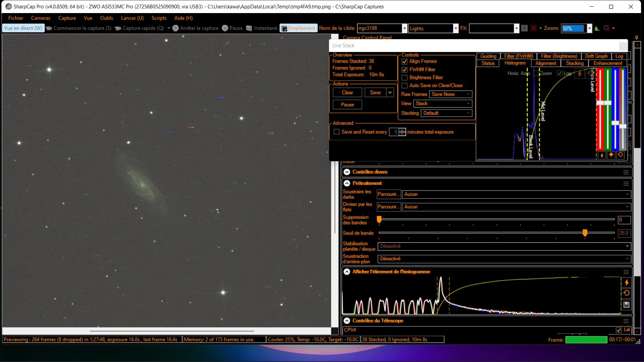The image size is (644, 362).
Task: Switch to the Drift Graph tab
Action: click(x=596, y=56)
